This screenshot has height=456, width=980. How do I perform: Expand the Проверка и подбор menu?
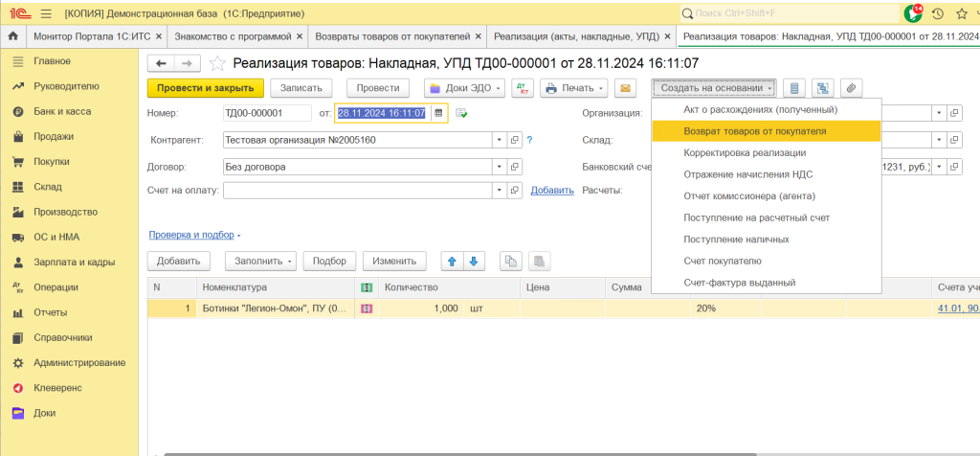(194, 236)
